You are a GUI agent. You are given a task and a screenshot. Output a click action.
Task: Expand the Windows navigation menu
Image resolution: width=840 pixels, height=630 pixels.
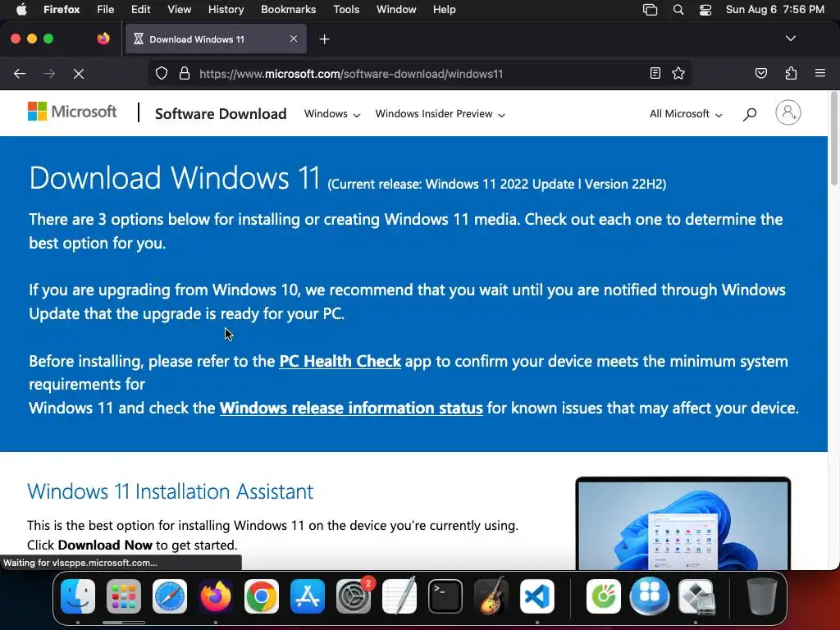point(332,113)
